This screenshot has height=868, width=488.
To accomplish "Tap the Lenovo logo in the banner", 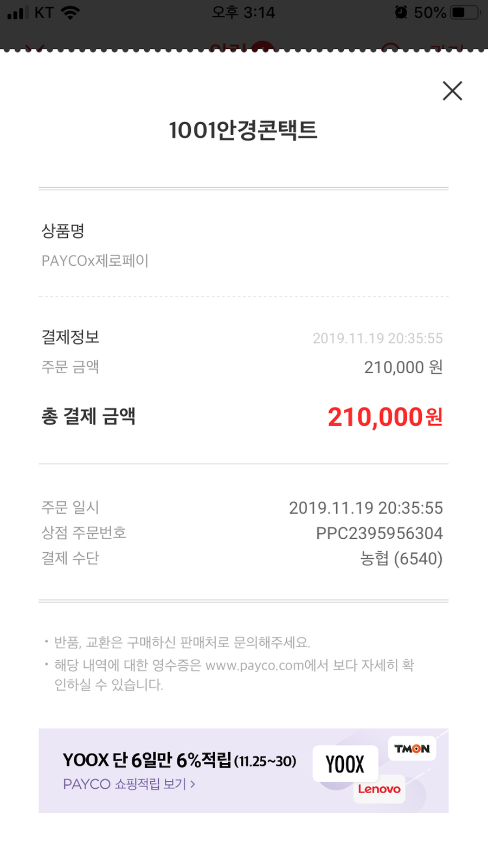I will (x=379, y=789).
